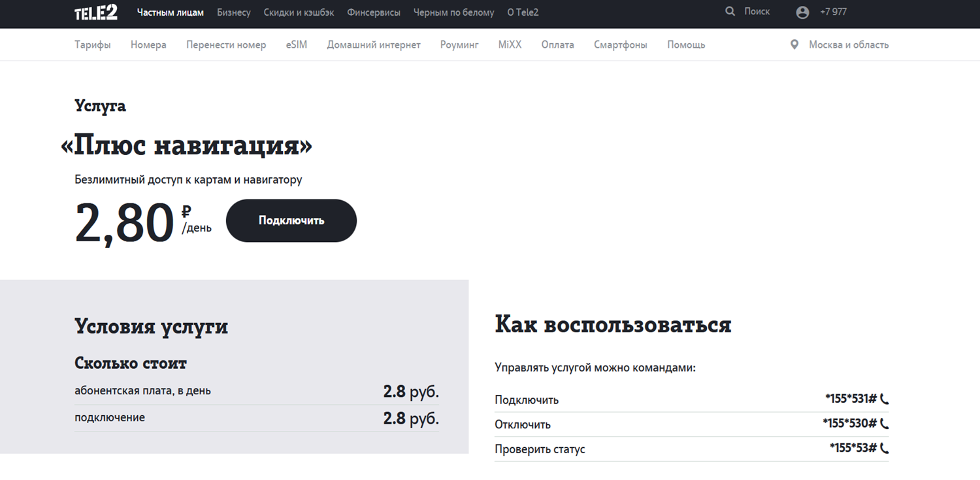Click phone icon next to *155*530#
Screen dimensions: 980x480
885,424
